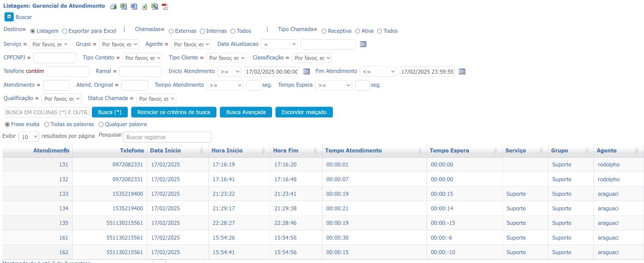Click the Atend. Original input field
The width and height of the screenshot is (644, 263).
[134, 85]
